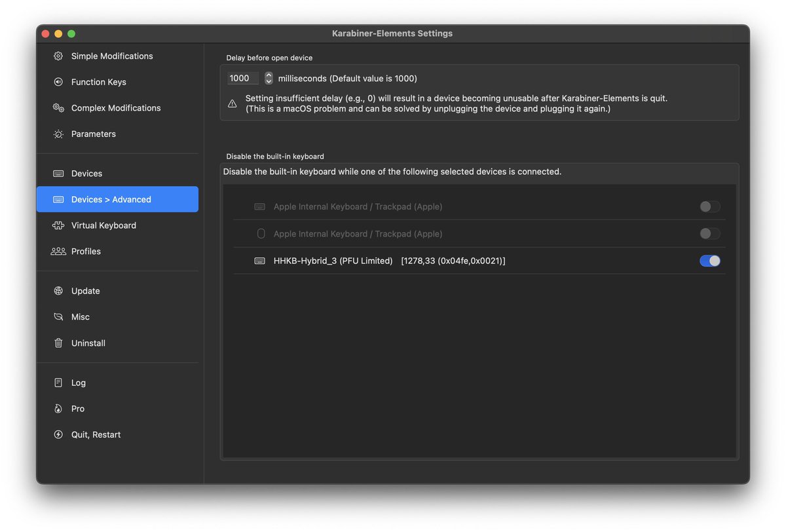786x532 pixels.
Task: Select Devices in the sidebar
Action: click(x=117, y=174)
